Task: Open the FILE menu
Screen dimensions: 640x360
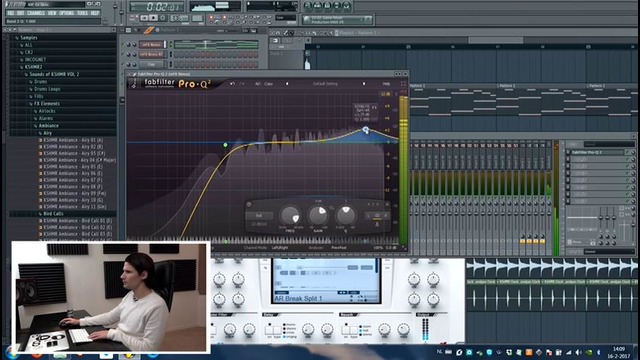Action: pos(11,13)
